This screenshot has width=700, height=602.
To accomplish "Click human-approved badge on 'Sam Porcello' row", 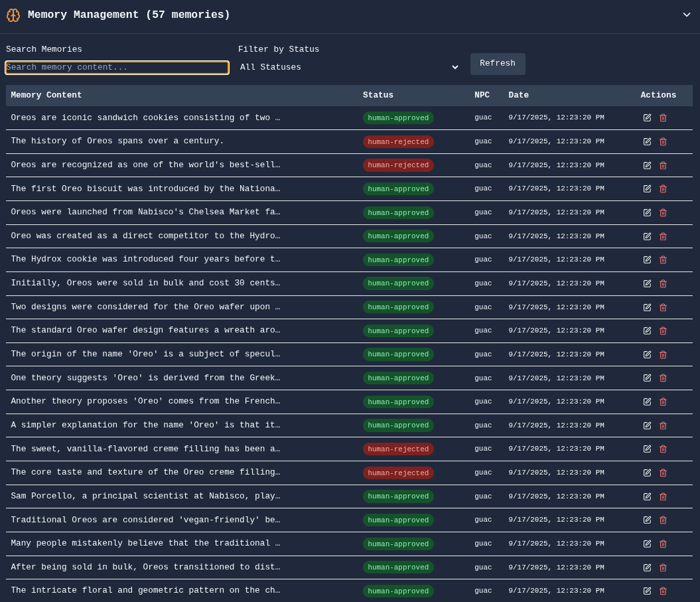I will tap(398, 496).
